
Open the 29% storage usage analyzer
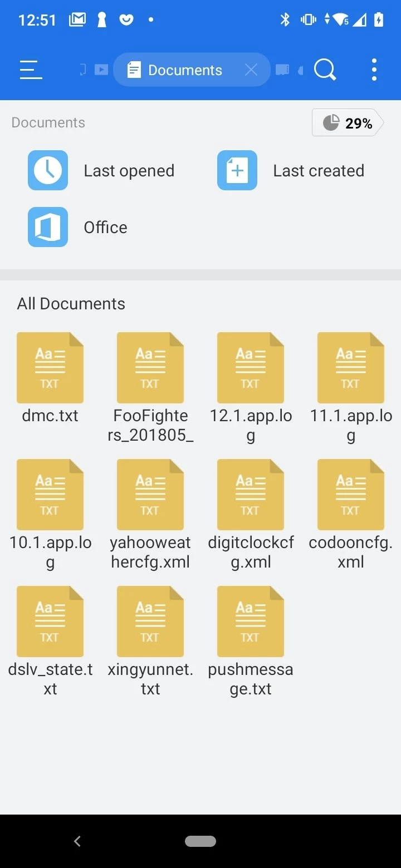[348, 123]
